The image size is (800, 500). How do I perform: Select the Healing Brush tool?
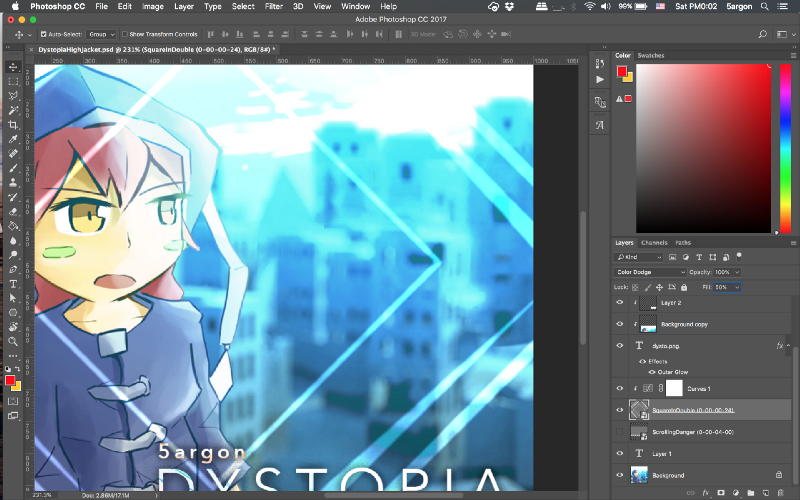click(x=13, y=154)
